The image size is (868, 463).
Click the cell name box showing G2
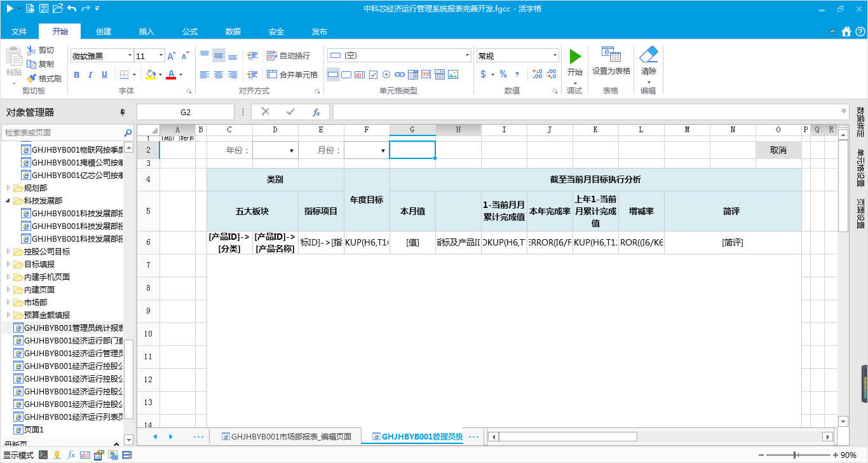186,112
